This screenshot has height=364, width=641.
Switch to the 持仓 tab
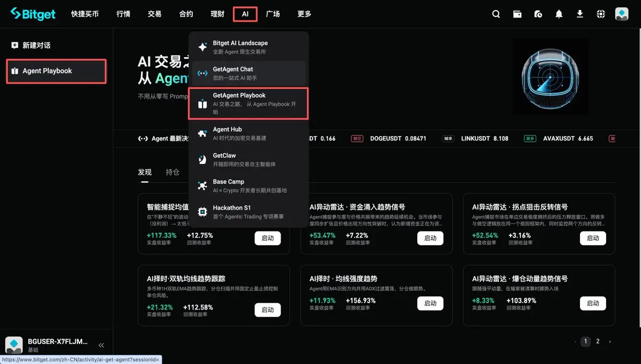tap(173, 172)
